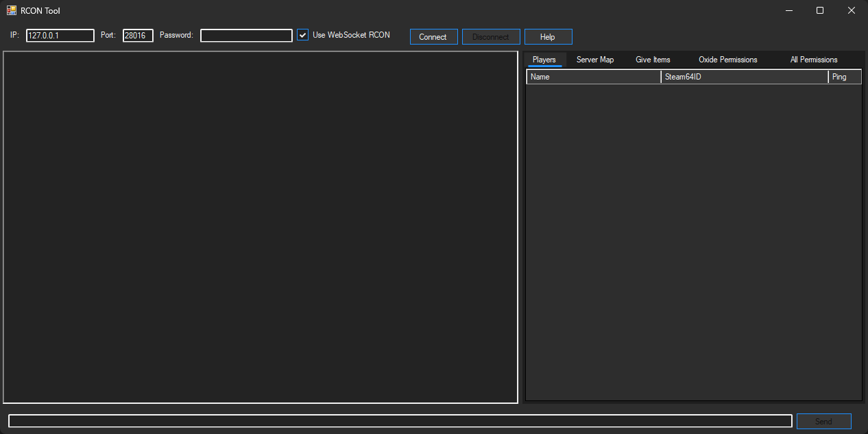Sort players by the Steam64ID column
The height and width of the screenshot is (434, 868).
(x=744, y=76)
